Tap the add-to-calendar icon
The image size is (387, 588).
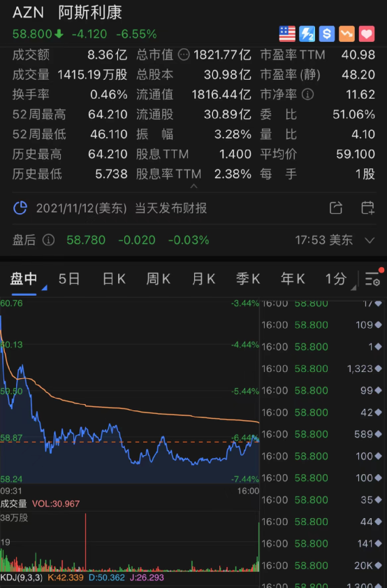[367, 208]
